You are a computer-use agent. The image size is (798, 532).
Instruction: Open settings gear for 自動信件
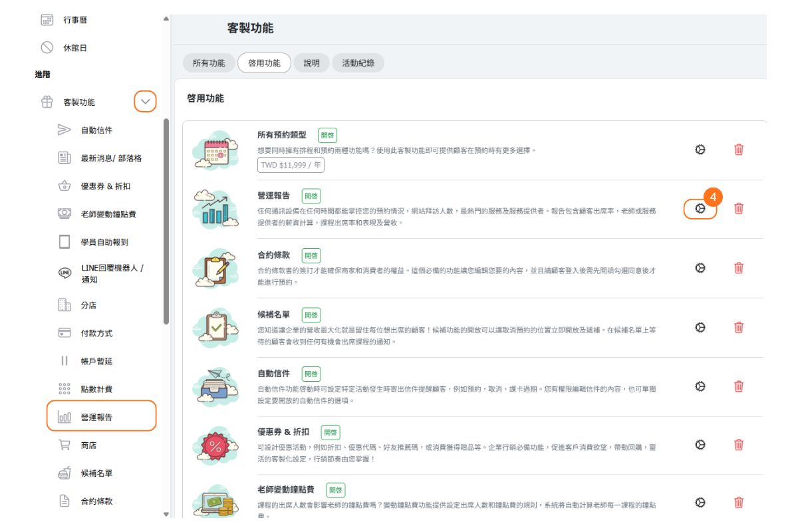tap(700, 386)
